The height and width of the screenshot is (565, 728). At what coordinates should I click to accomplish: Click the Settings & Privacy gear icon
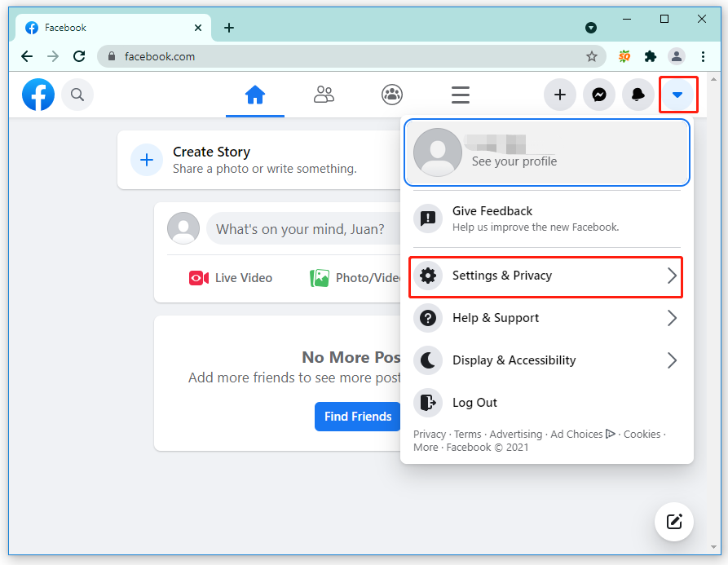(x=428, y=276)
